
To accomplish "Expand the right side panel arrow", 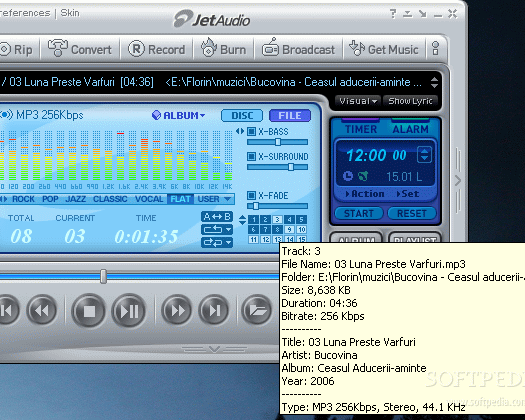I will pos(458,181).
